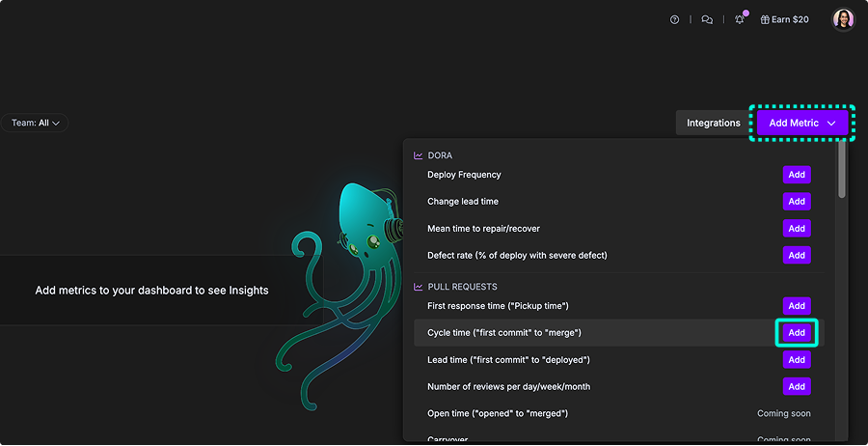868x446 pixels.
Task: Open the Team: All filter dropdown
Action: 35,123
